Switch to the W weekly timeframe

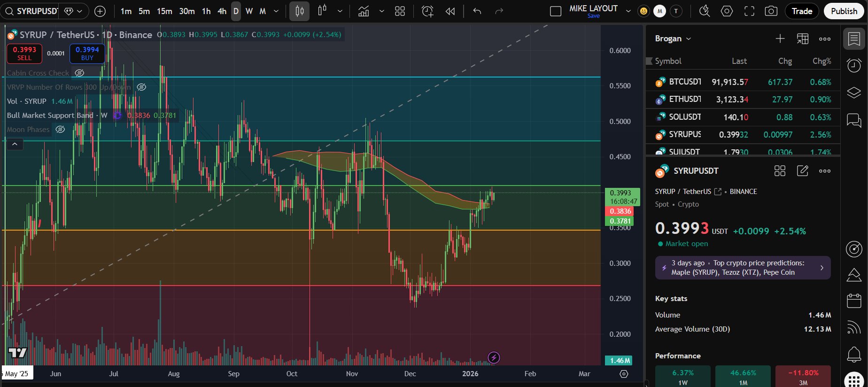249,11
